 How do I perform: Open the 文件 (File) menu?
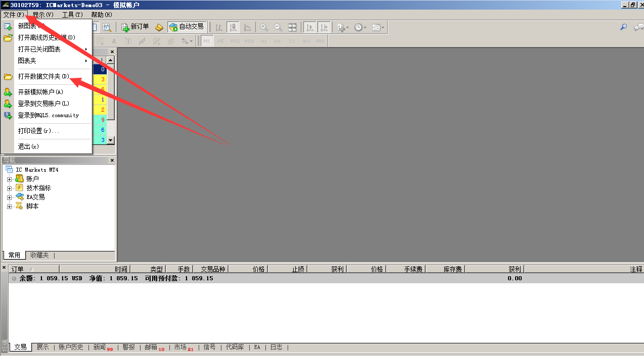tap(14, 15)
